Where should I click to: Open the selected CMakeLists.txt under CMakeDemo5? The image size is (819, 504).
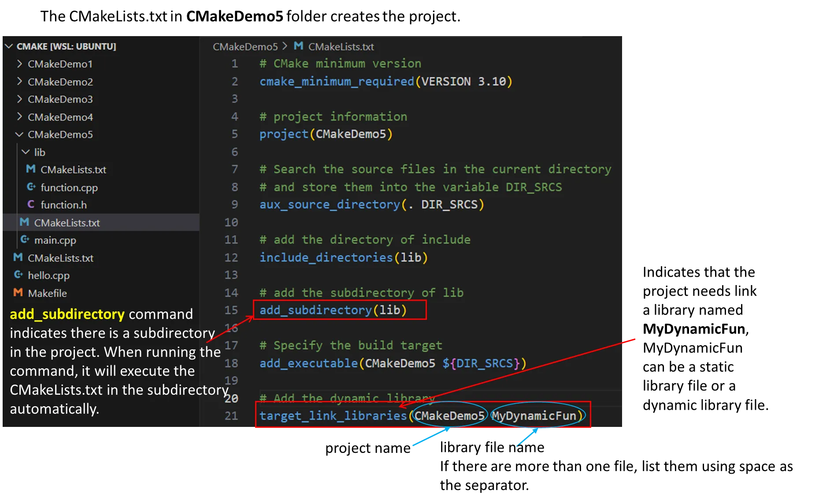point(67,222)
